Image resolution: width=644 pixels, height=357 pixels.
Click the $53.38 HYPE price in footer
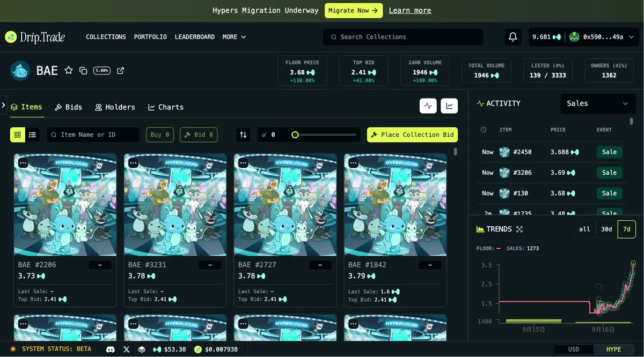(x=169, y=349)
